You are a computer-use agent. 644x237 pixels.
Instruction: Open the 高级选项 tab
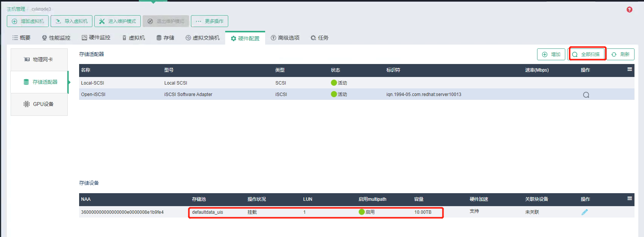(x=285, y=38)
